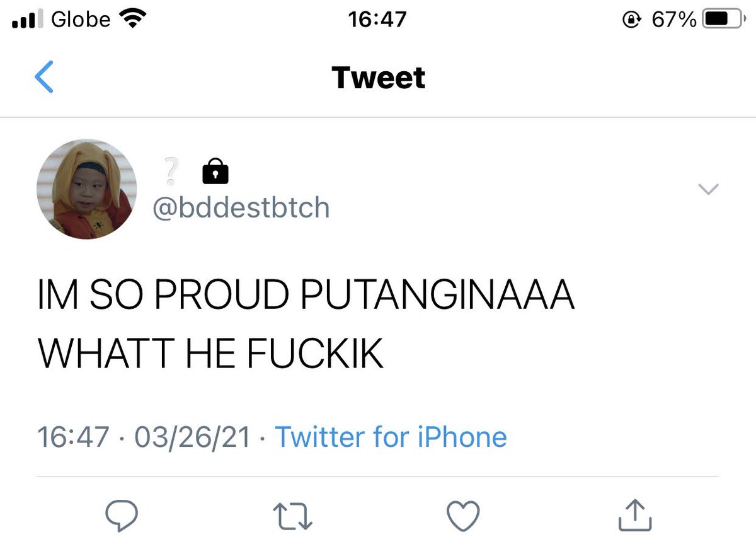Go back using the blue back arrow
The height and width of the screenshot is (556, 756).
43,77
